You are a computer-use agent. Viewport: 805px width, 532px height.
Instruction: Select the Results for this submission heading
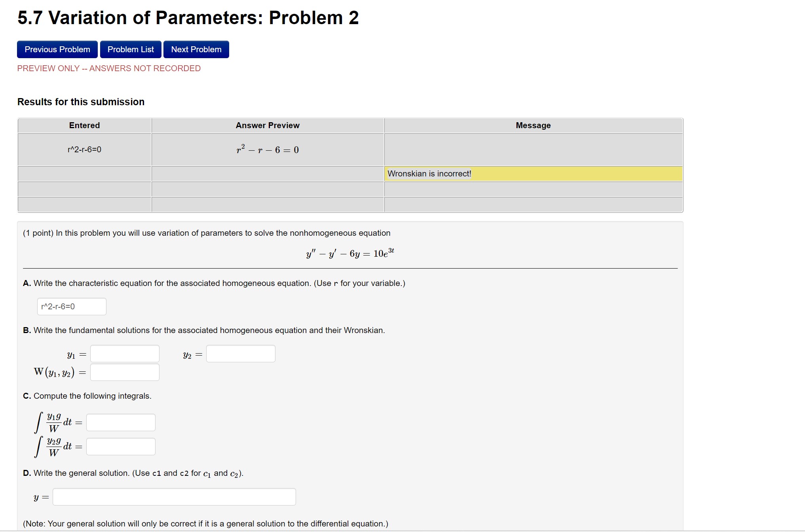click(81, 102)
